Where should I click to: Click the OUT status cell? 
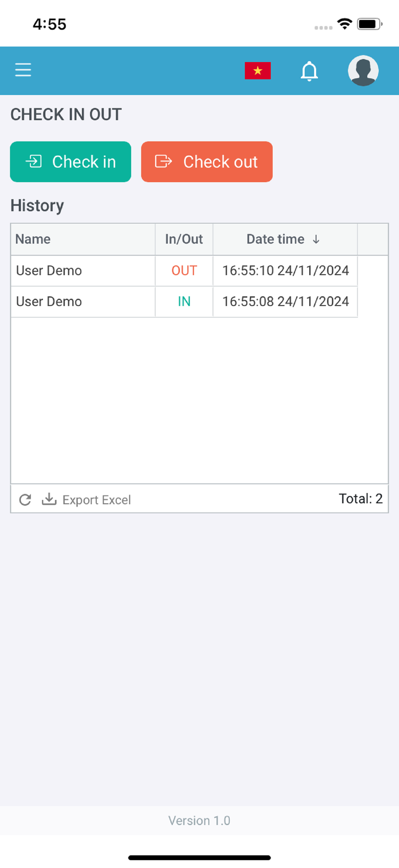click(184, 271)
